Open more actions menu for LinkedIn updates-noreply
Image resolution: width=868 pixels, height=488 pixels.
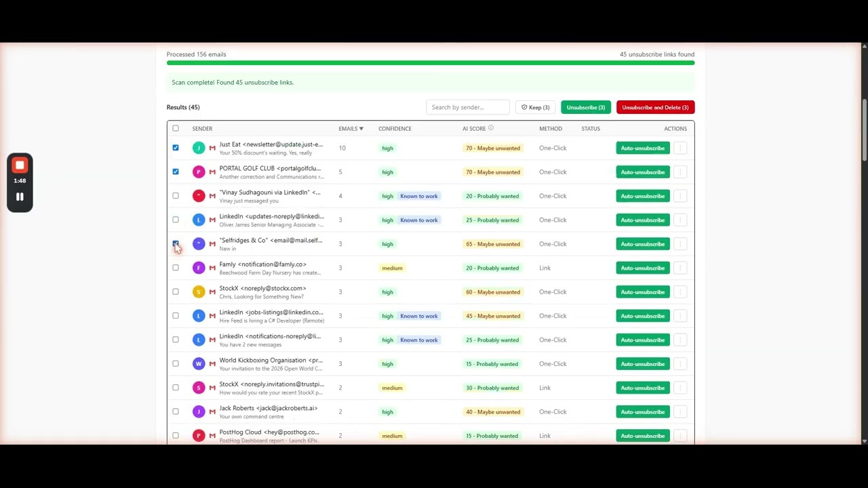click(x=680, y=220)
